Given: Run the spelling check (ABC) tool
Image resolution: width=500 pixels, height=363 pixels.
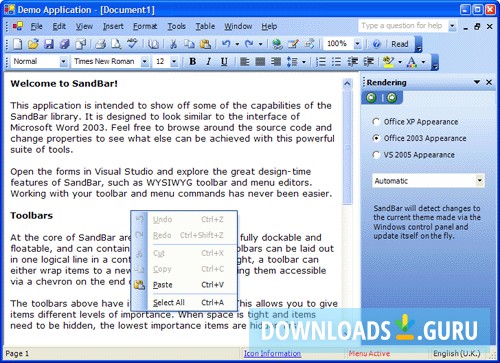Looking at the screenshot, I should [x=132, y=44].
